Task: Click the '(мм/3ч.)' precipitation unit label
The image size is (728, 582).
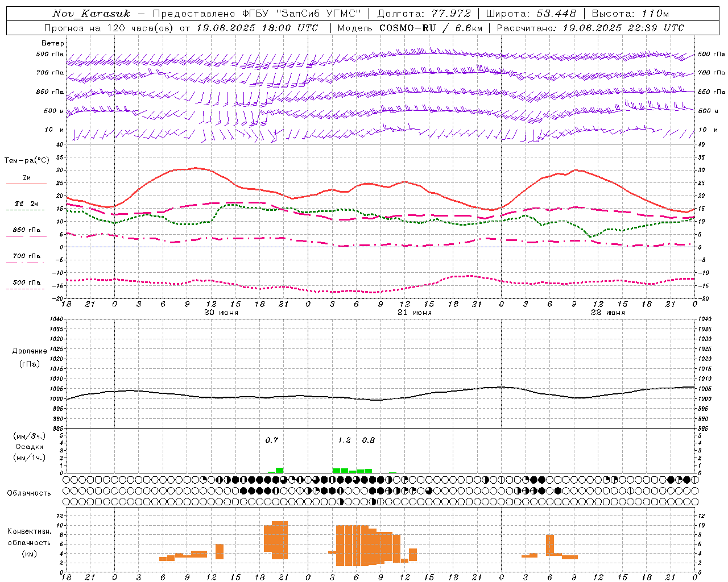Action: 30,436
